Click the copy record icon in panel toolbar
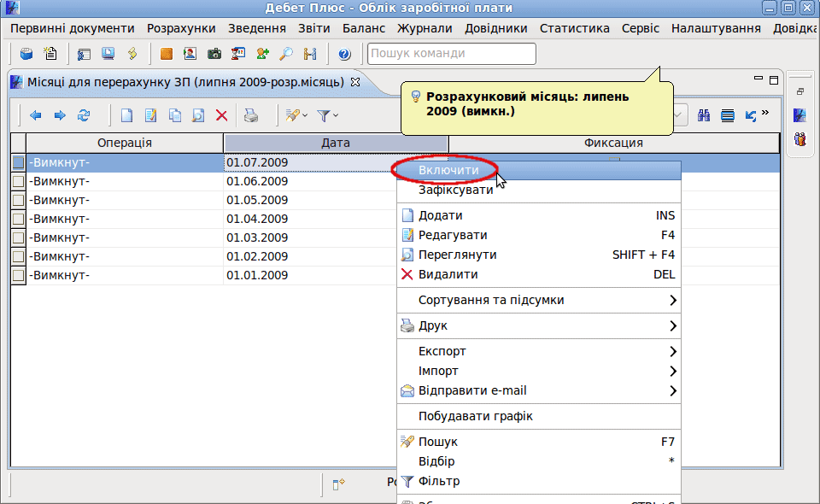Screen dimensions: 820x504 [x=174, y=115]
